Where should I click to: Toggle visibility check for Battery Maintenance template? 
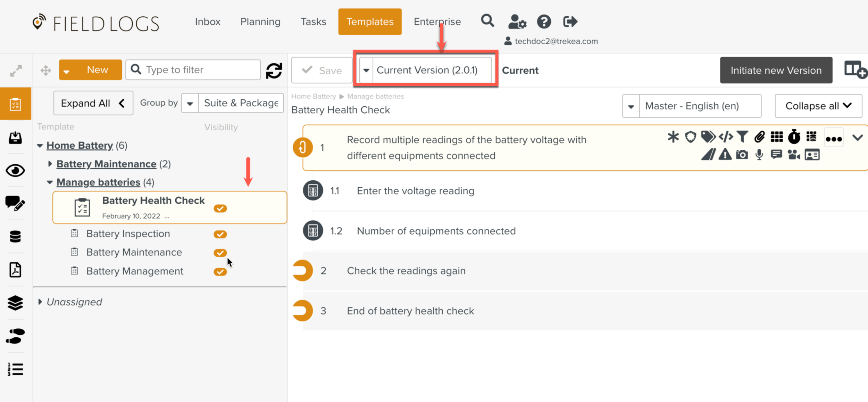point(220,253)
